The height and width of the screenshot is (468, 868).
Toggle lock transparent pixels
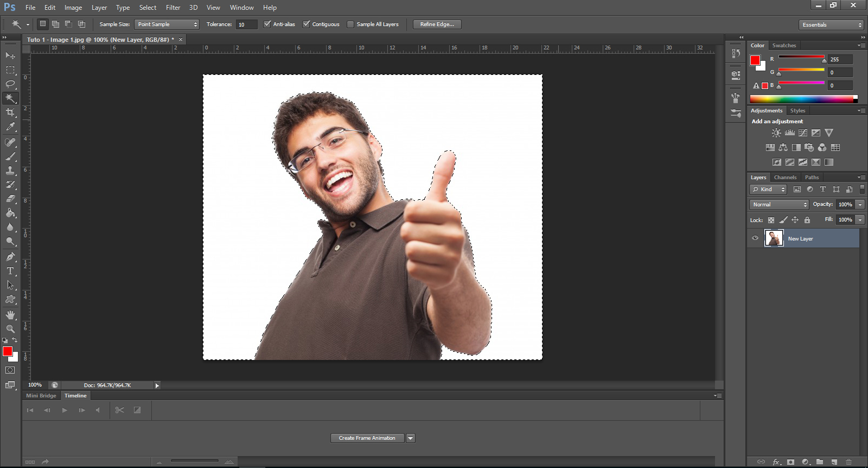point(771,220)
